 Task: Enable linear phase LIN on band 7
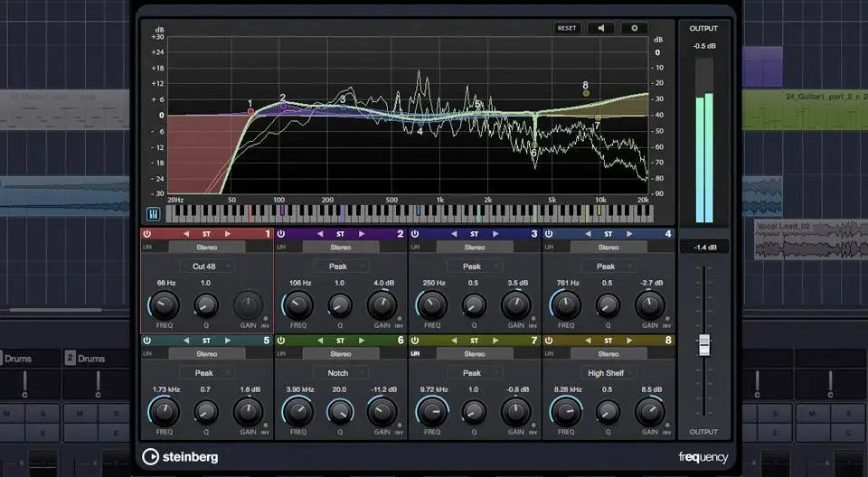pos(415,353)
